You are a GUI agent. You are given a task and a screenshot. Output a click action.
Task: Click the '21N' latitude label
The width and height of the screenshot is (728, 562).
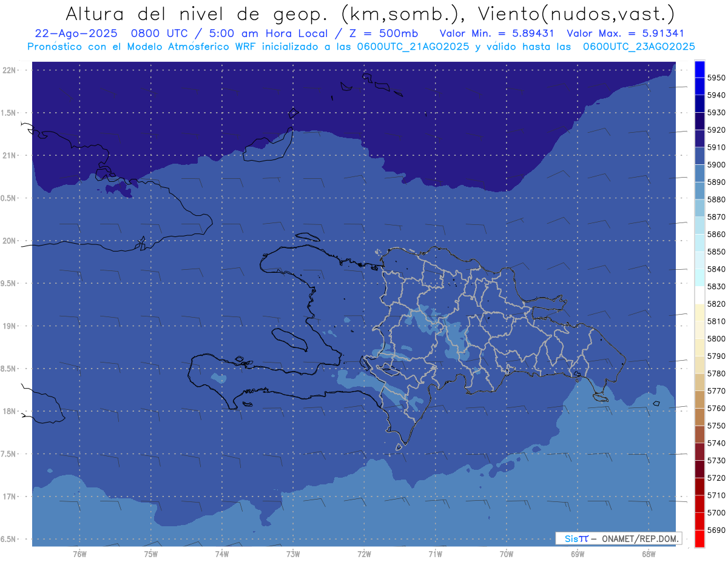point(9,155)
